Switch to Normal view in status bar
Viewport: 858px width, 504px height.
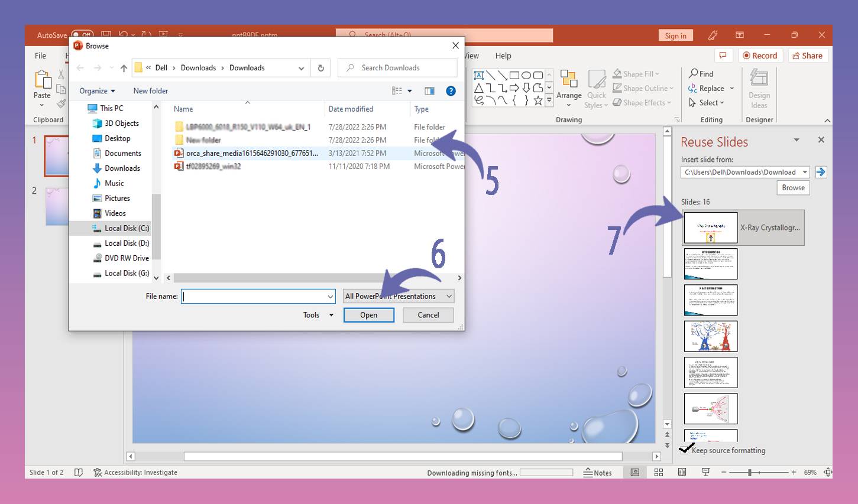click(634, 473)
